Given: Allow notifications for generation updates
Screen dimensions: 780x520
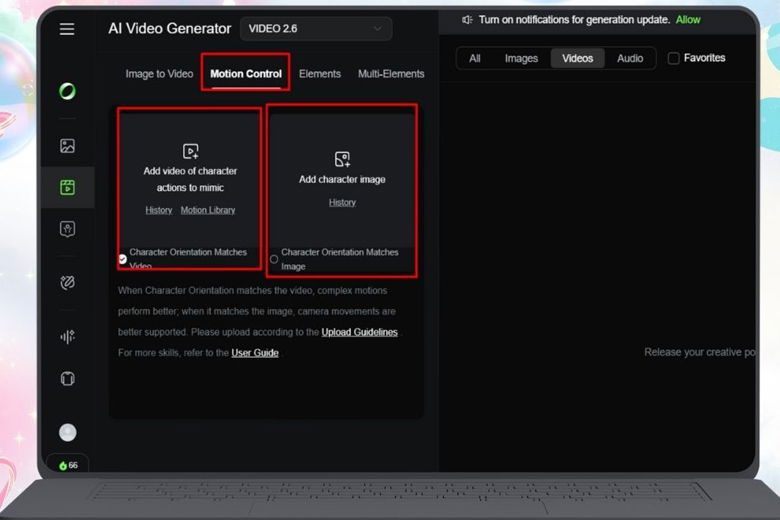Looking at the screenshot, I should pos(688,20).
